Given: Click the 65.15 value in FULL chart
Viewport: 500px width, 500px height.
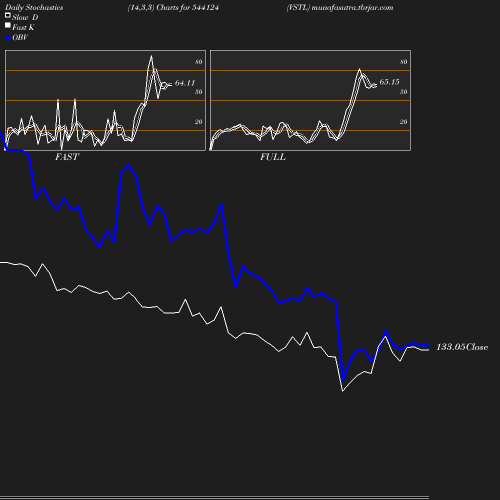Looking at the screenshot, I should tap(389, 82).
